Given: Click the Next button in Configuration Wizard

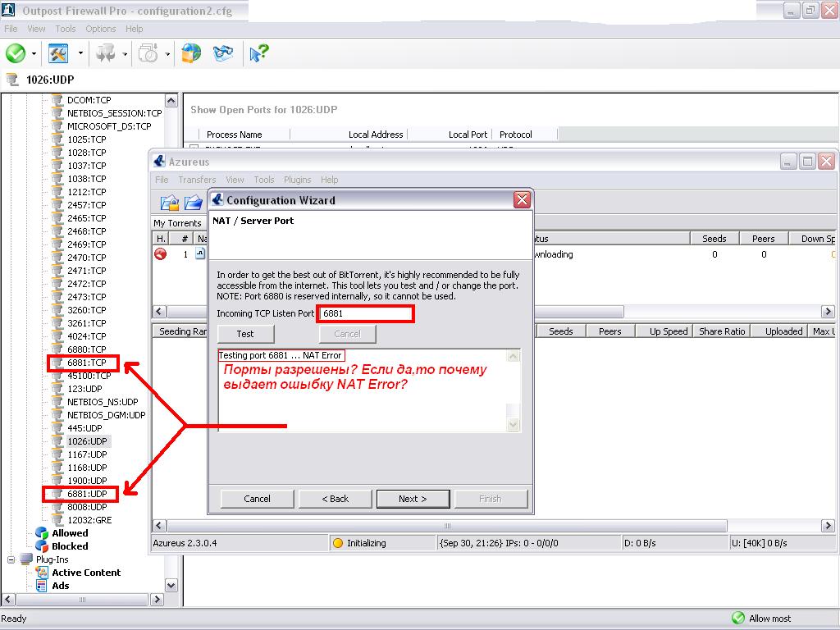Looking at the screenshot, I should point(413,499).
